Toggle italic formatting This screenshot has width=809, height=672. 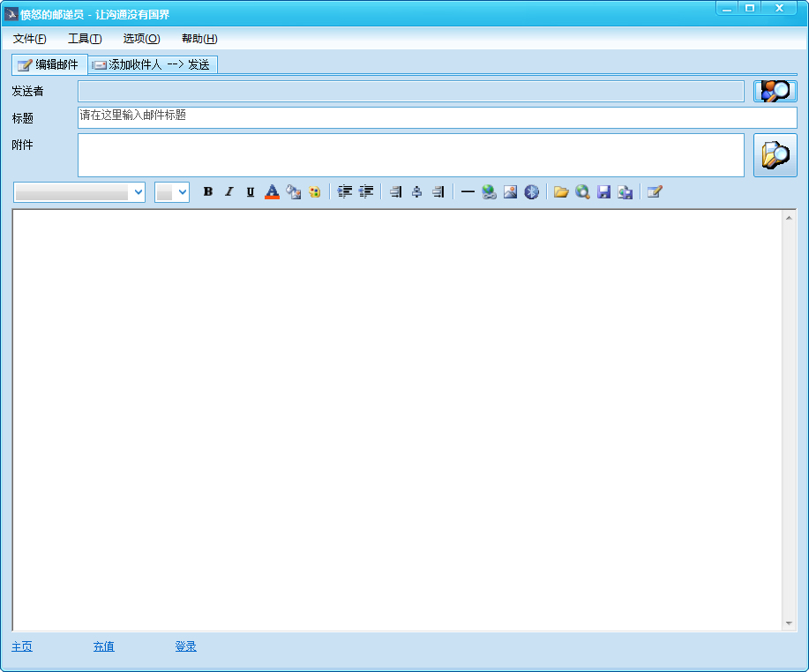(x=228, y=191)
